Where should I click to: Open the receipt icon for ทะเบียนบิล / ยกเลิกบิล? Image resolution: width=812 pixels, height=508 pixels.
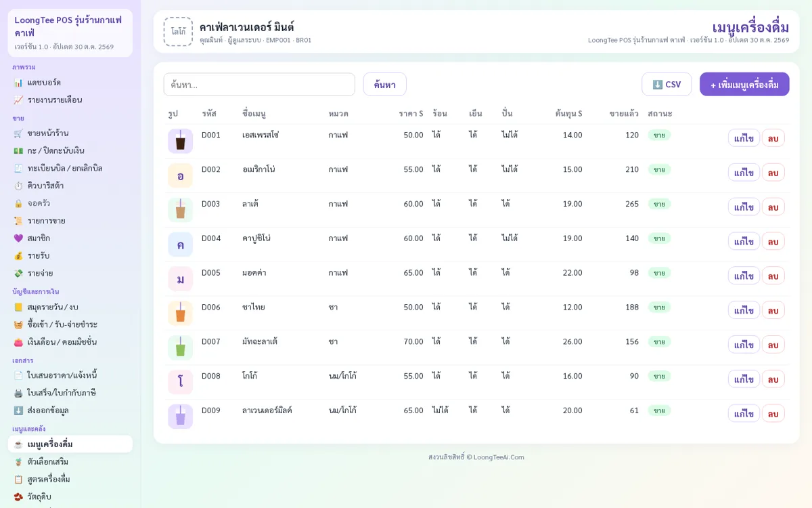click(x=18, y=168)
